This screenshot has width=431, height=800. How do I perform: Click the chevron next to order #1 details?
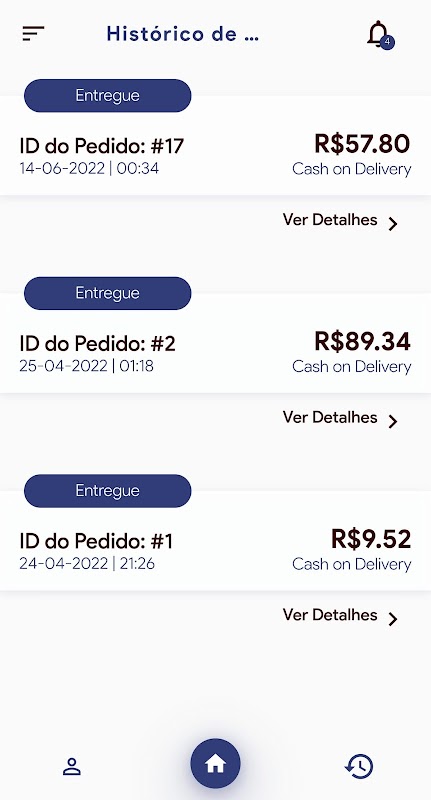[x=392, y=619]
